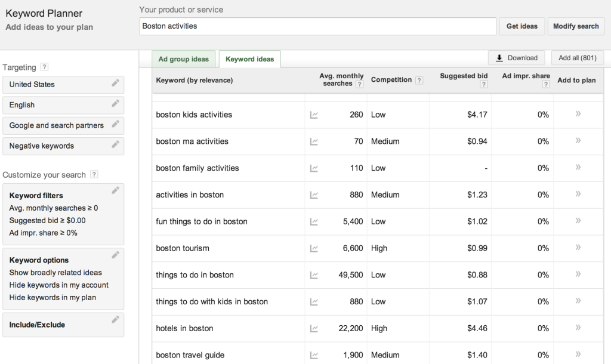The image size is (611, 364).
Task: Sort by Competition column header
Action: pyautogui.click(x=391, y=80)
